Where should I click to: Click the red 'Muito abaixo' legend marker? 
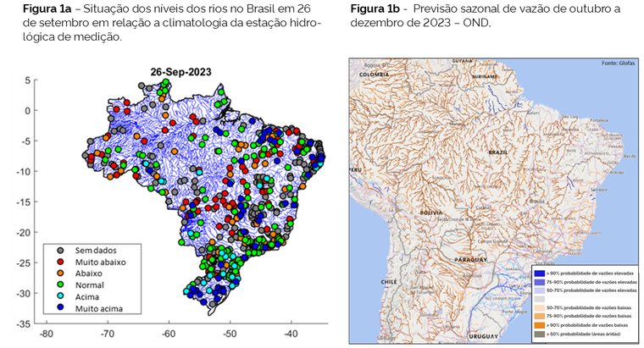(x=61, y=262)
